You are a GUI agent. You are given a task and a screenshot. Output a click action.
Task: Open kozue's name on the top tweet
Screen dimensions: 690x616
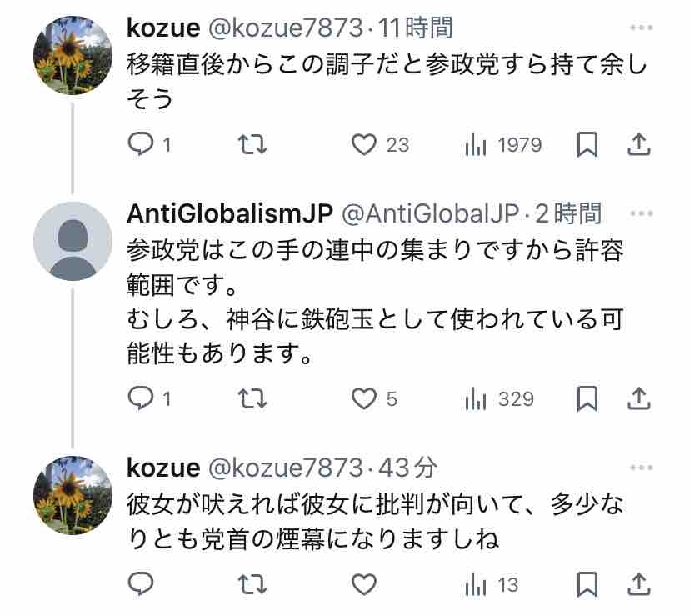pos(163,28)
